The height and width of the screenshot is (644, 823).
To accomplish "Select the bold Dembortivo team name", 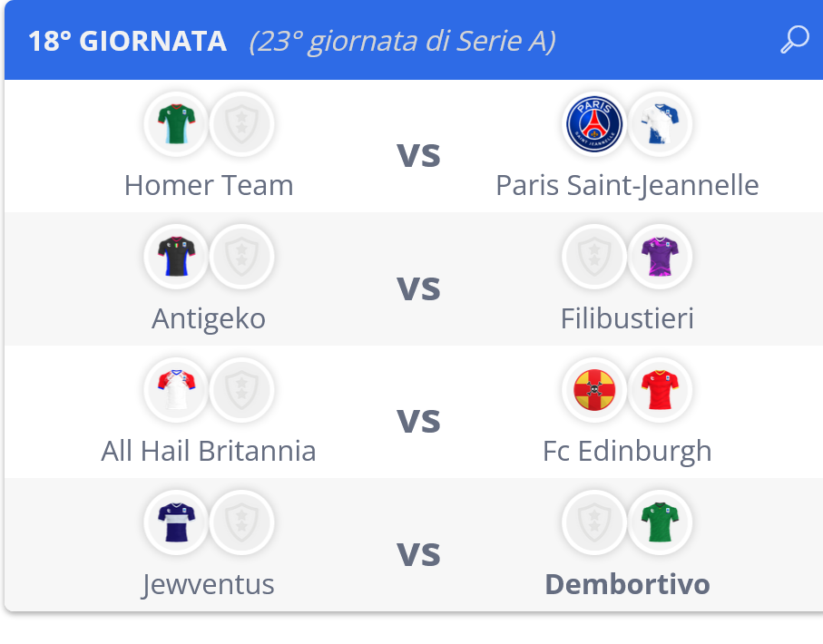I will click(x=627, y=584).
